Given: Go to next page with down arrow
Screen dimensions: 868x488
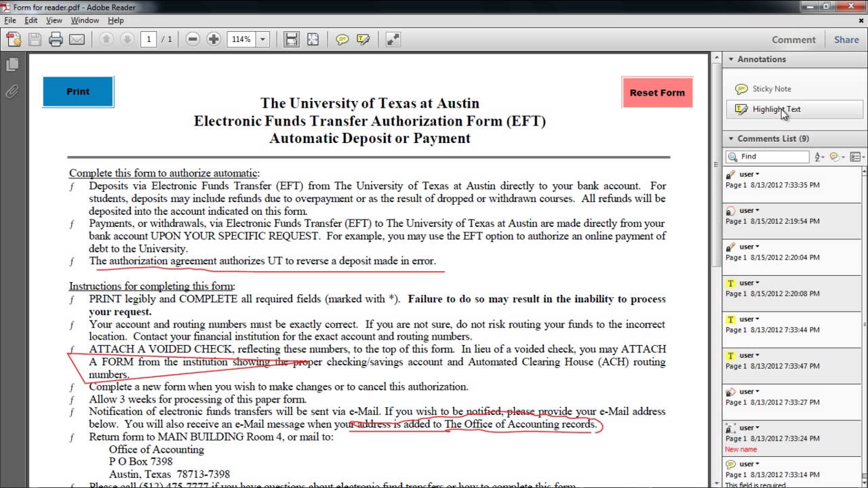Looking at the screenshot, I should pyautogui.click(x=127, y=39).
